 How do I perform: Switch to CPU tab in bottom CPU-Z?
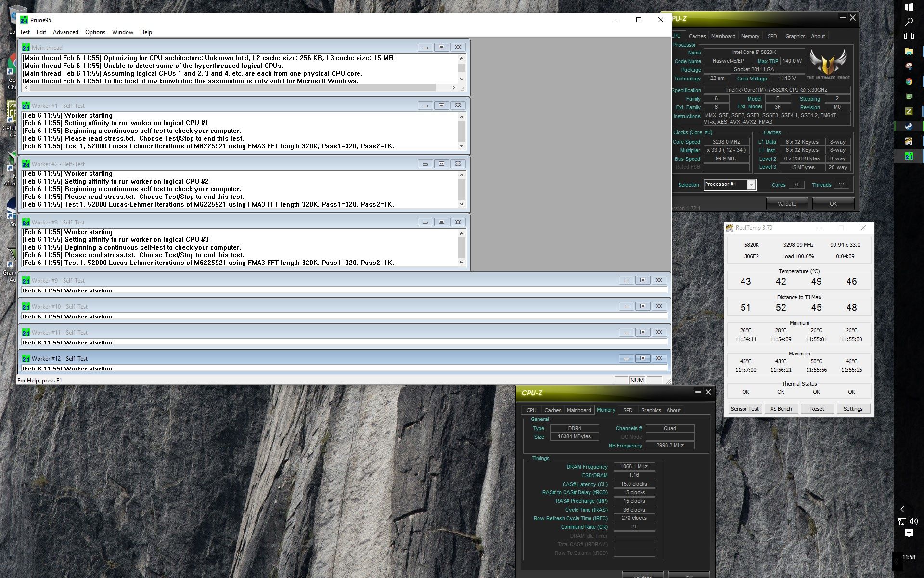pyautogui.click(x=531, y=410)
